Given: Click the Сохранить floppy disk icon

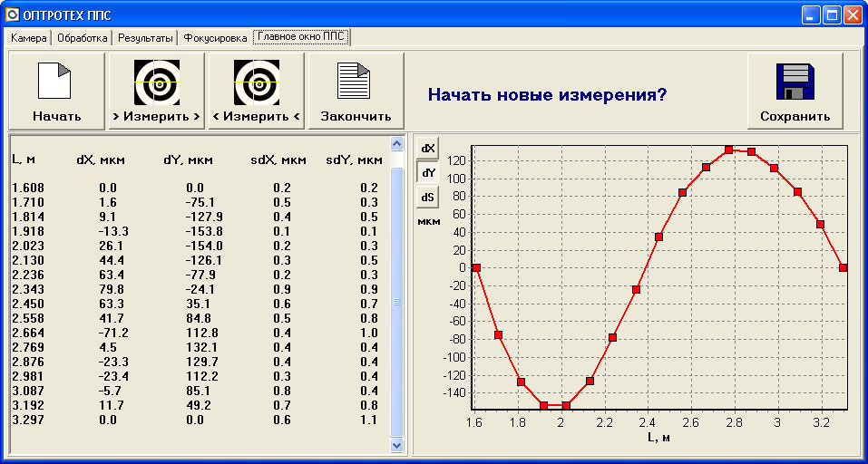Looking at the screenshot, I should pyautogui.click(x=795, y=82).
